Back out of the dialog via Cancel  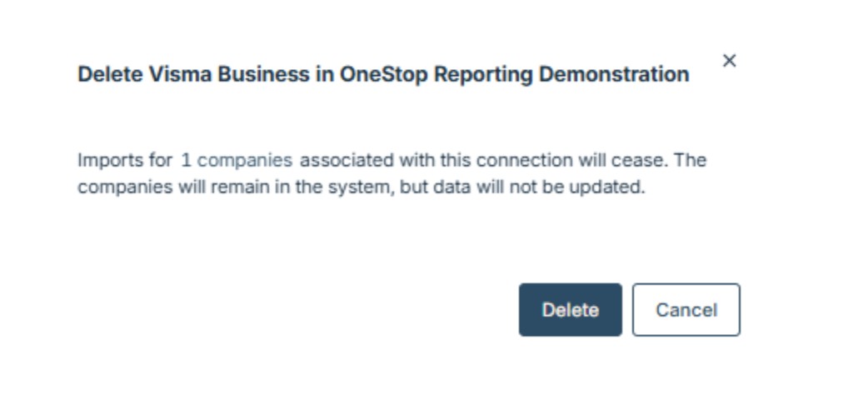(686, 310)
